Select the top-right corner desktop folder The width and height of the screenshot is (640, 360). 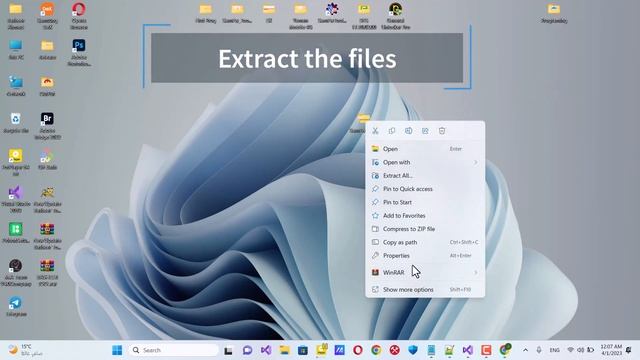pyautogui.click(x=554, y=13)
